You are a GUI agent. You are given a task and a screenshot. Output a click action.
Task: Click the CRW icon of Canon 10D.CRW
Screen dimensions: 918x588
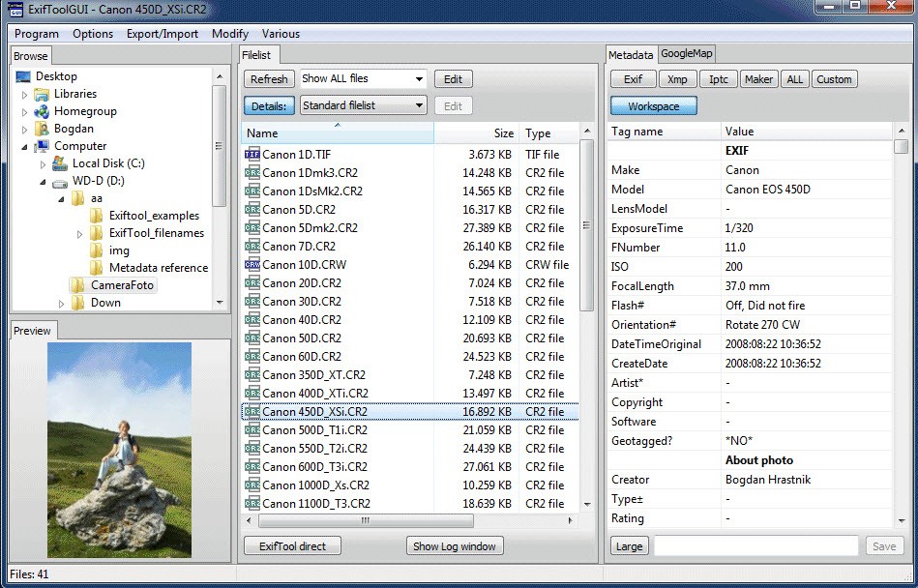pos(252,264)
